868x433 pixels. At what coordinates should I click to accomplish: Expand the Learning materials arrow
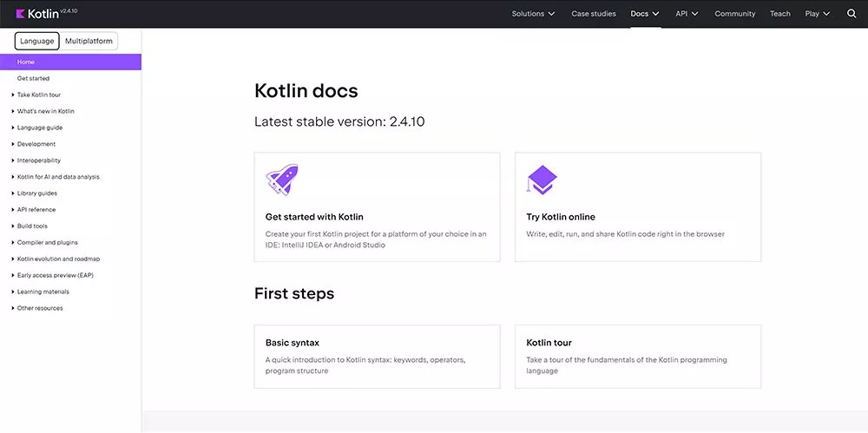pyautogui.click(x=13, y=292)
